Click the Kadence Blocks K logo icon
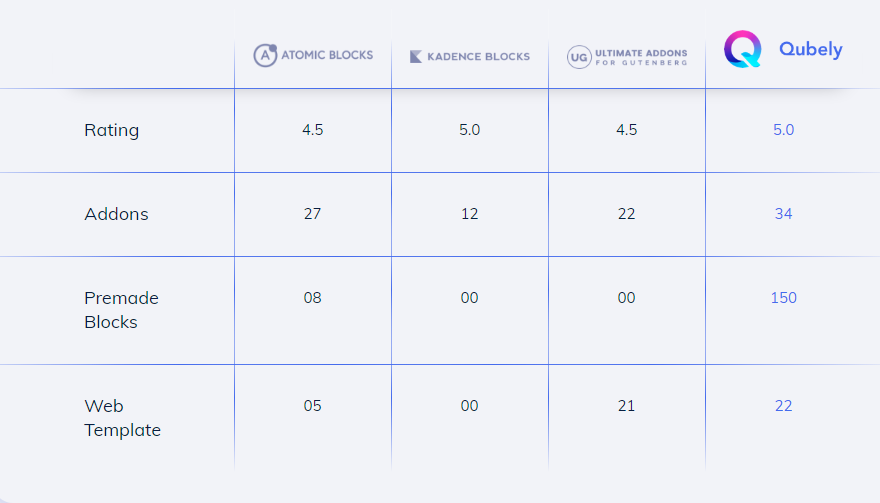This screenshot has width=880, height=503. [416, 57]
